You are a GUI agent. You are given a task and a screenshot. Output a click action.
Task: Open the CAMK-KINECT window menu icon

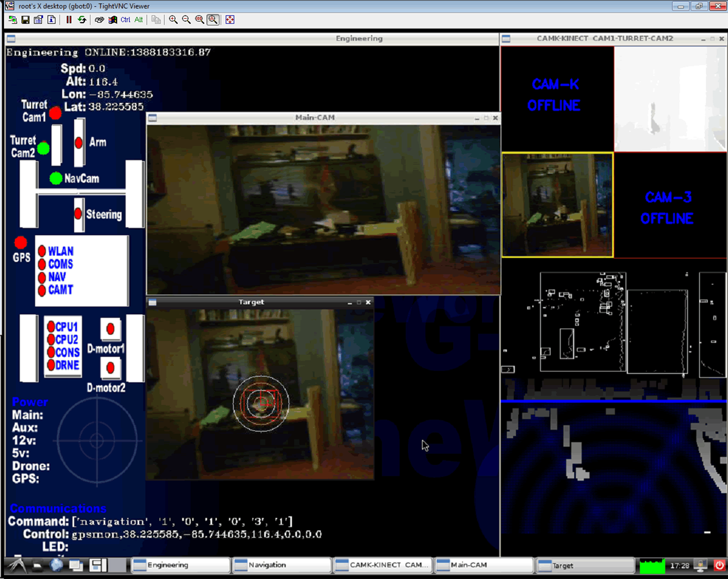pos(506,39)
